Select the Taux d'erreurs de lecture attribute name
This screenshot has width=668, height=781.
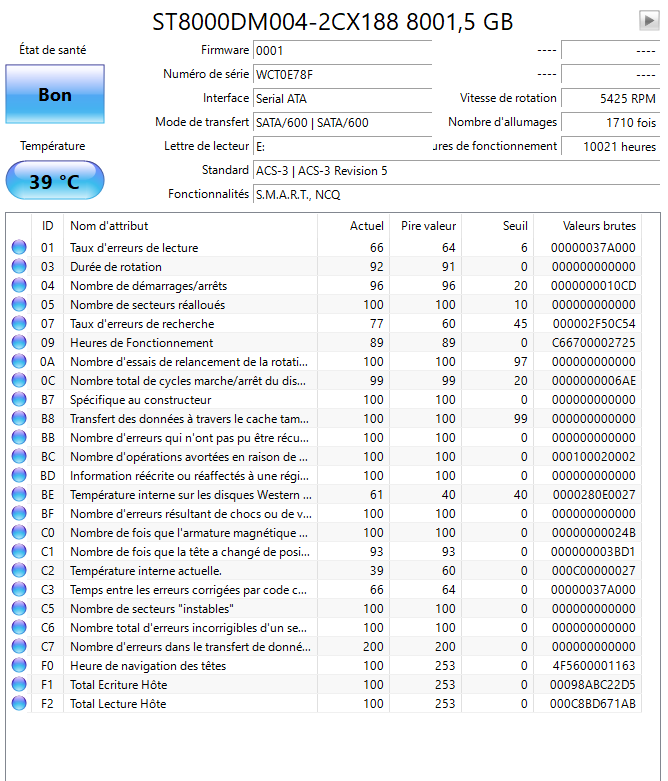(134, 248)
